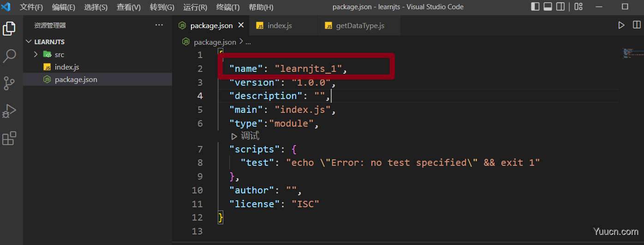Click the Run play icon in editor toolbar
The width and height of the screenshot is (644, 245).
click(x=621, y=25)
